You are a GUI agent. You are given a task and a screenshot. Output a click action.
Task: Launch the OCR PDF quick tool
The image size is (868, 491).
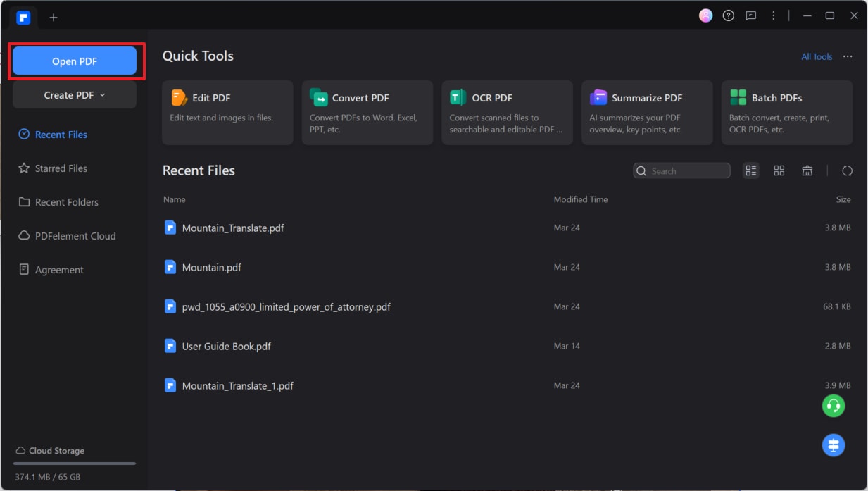pyautogui.click(x=507, y=113)
